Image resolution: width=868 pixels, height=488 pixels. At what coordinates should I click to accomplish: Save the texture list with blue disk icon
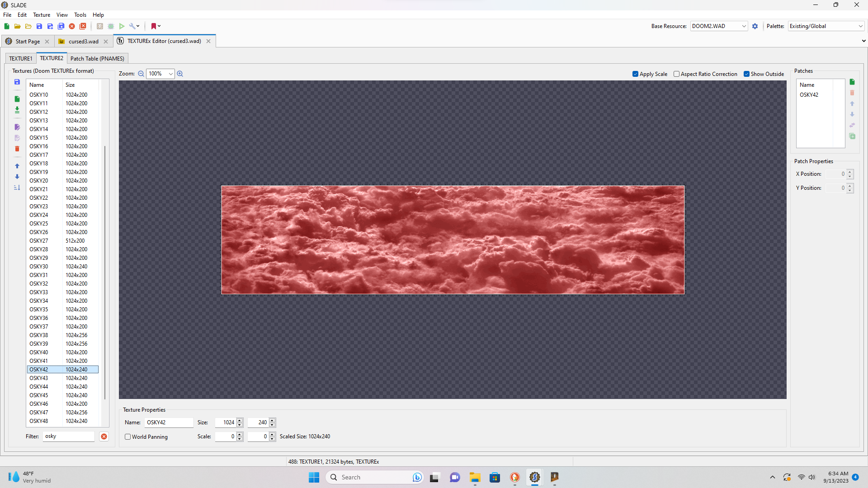pos(17,82)
